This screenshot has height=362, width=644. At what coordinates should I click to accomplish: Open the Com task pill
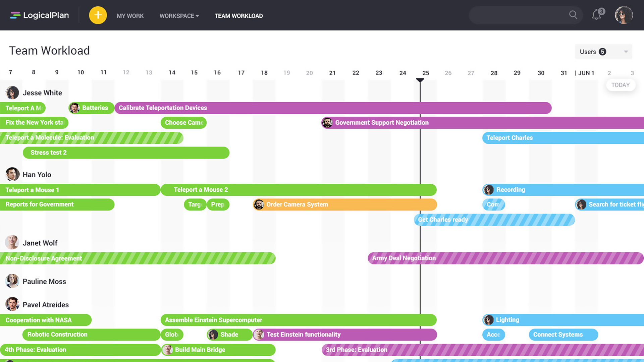click(494, 204)
